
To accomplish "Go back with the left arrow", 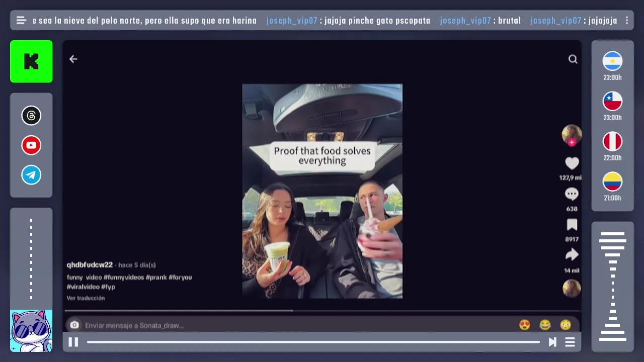I will [73, 59].
